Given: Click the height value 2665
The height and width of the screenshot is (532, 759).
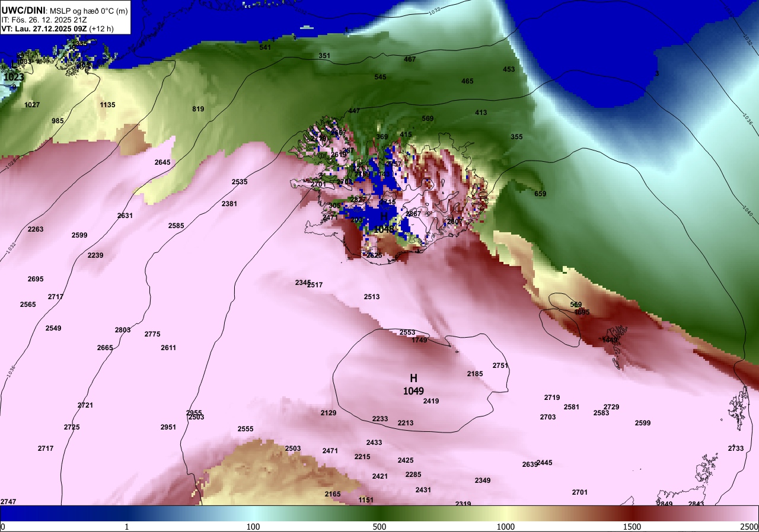Looking at the screenshot, I should 105,348.
